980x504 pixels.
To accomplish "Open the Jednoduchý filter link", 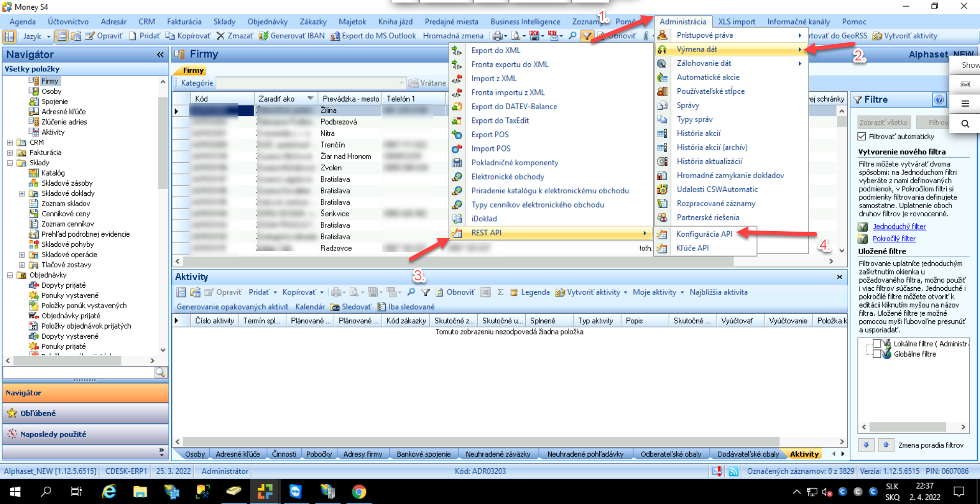I will click(899, 226).
